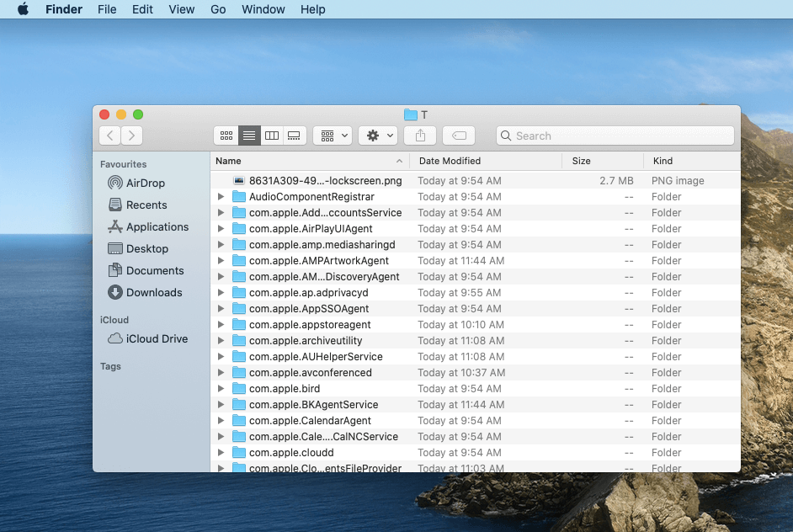Viewport: 793px width, 532px height.
Task: Open Documents in the sidebar
Action: point(146,270)
